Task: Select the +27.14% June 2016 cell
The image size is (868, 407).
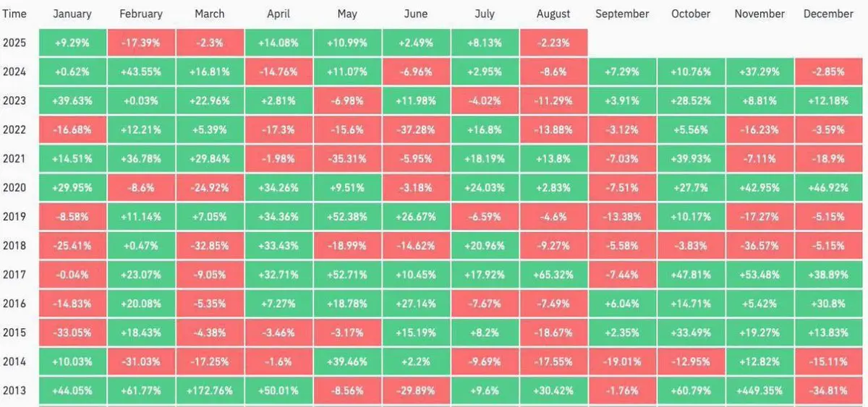Action: 415,304
